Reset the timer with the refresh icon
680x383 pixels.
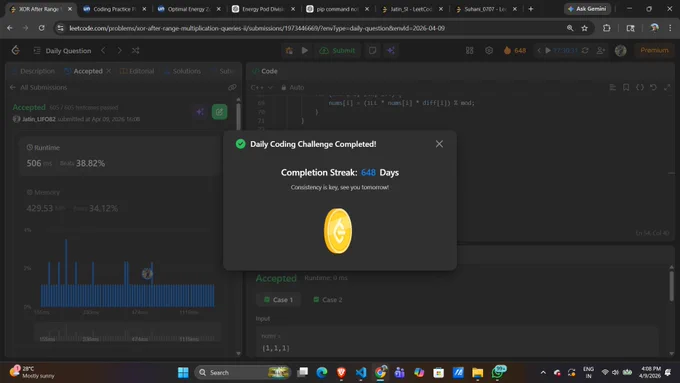click(x=585, y=51)
